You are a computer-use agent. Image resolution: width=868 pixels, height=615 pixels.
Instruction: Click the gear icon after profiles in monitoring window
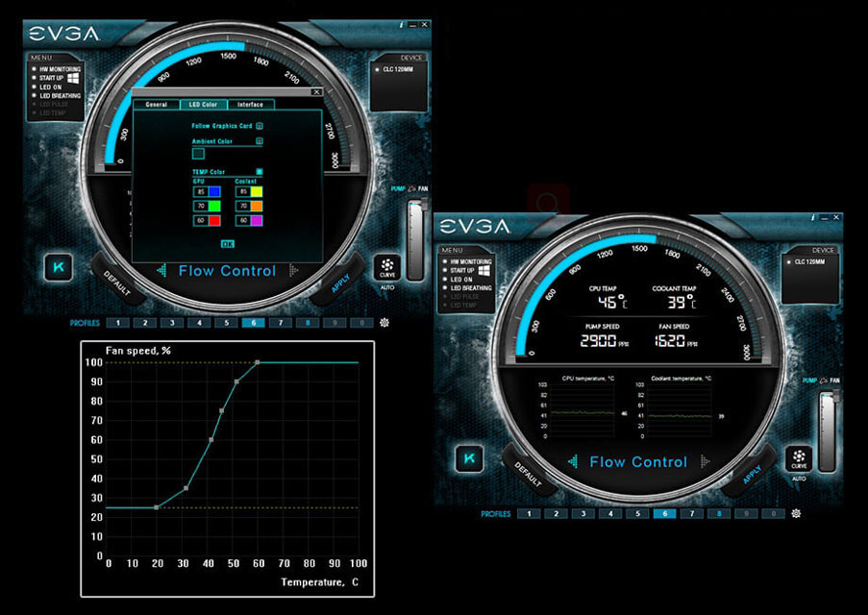pos(795,513)
